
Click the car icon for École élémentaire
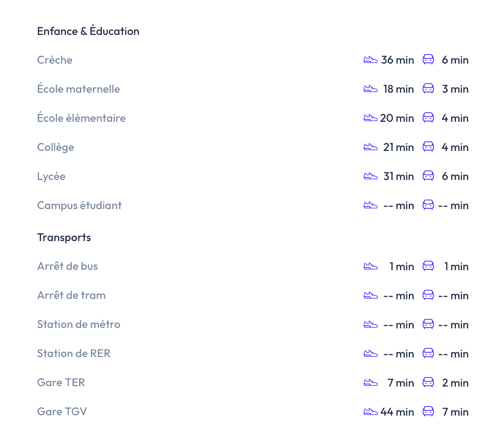[x=428, y=118]
